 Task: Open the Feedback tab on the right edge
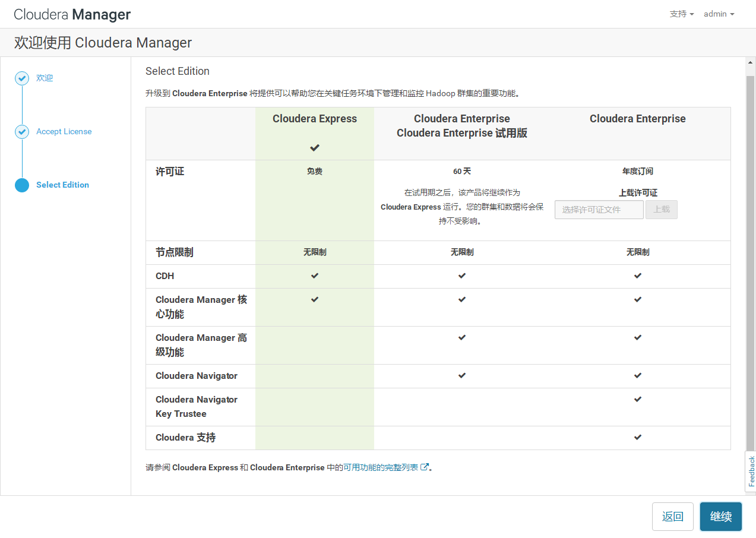tap(750, 471)
